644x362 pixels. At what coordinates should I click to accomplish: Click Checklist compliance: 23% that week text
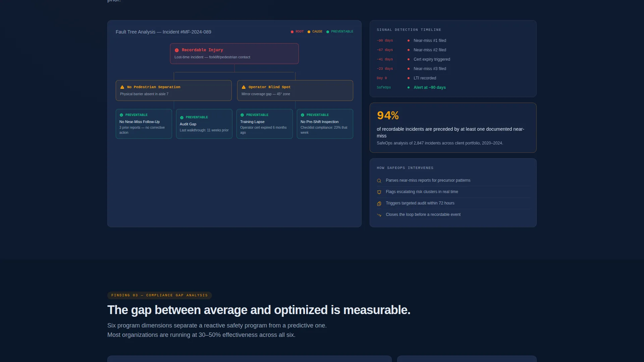tap(324, 130)
